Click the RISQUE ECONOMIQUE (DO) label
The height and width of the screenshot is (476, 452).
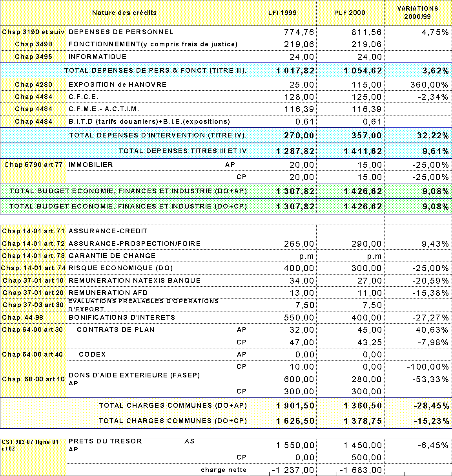120,268
